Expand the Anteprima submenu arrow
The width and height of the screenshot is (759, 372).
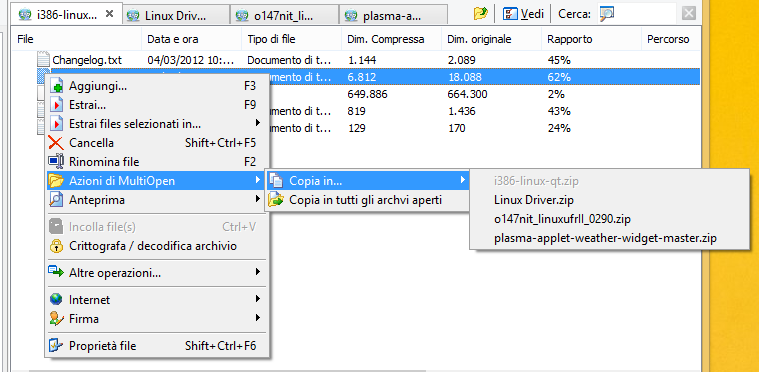pyautogui.click(x=258, y=199)
